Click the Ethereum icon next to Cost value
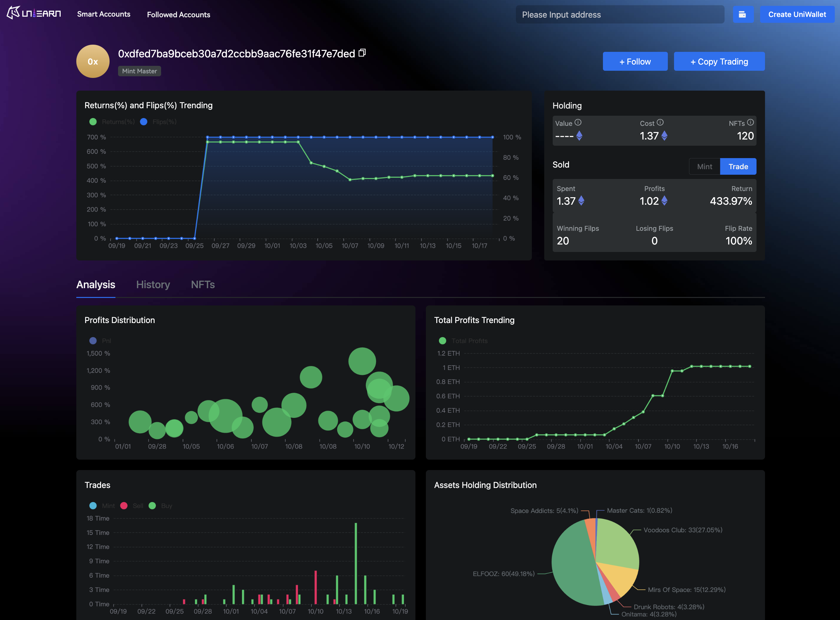This screenshot has height=620, width=840. point(664,136)
